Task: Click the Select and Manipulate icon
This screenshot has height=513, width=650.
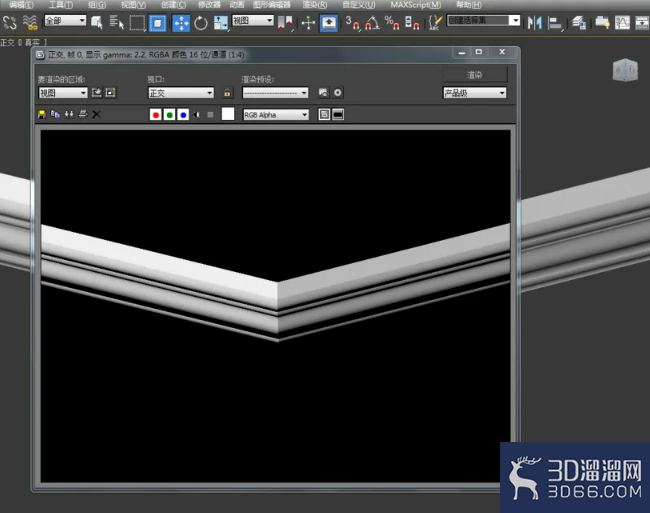Action: [x=308, y=23]
